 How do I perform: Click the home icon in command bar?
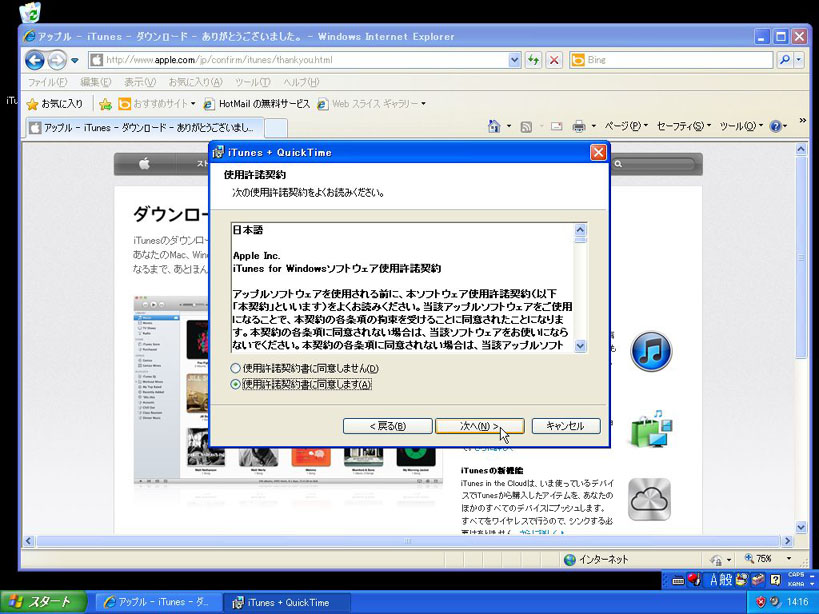(x=494, y=127)
